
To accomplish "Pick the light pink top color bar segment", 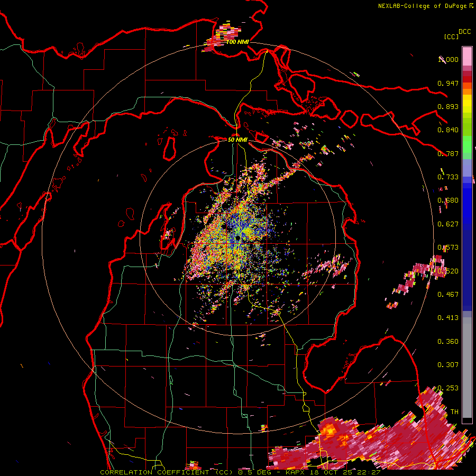I will point(467,56).
